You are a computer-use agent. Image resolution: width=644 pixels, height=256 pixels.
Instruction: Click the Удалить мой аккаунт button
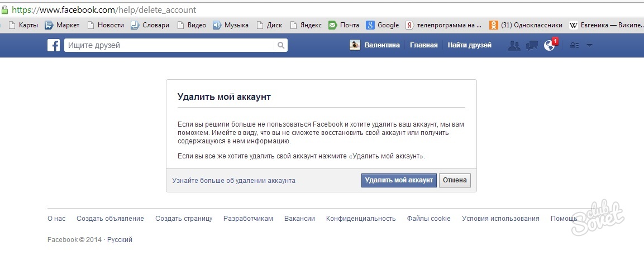(x=399, y=180)
